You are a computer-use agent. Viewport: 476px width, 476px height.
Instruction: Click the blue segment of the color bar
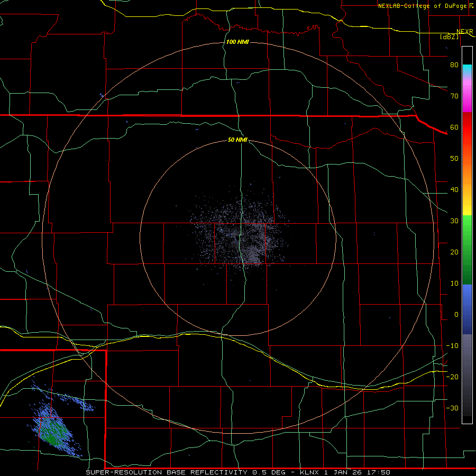(467, 309)
